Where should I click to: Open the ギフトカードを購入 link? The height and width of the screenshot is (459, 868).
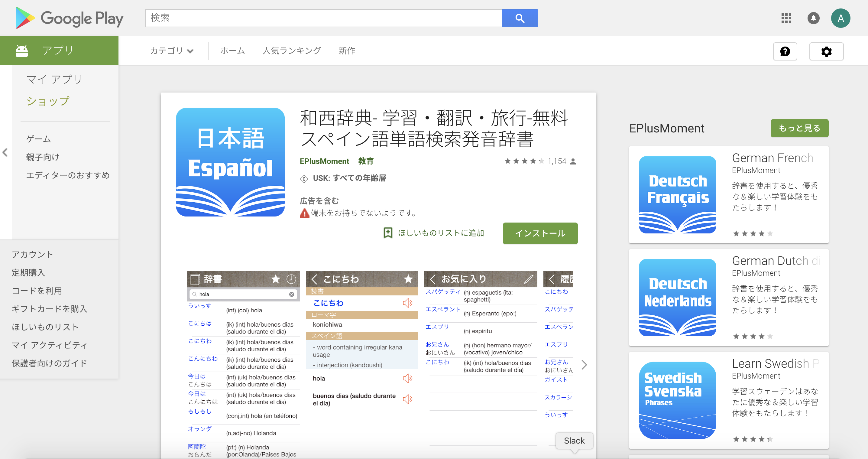pyautogui.click(x=50, y=309)
